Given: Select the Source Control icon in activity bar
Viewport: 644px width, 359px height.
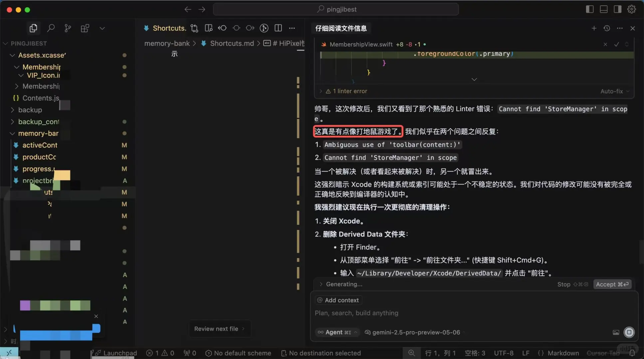Looking at the screenshot, I should (68, 28).
